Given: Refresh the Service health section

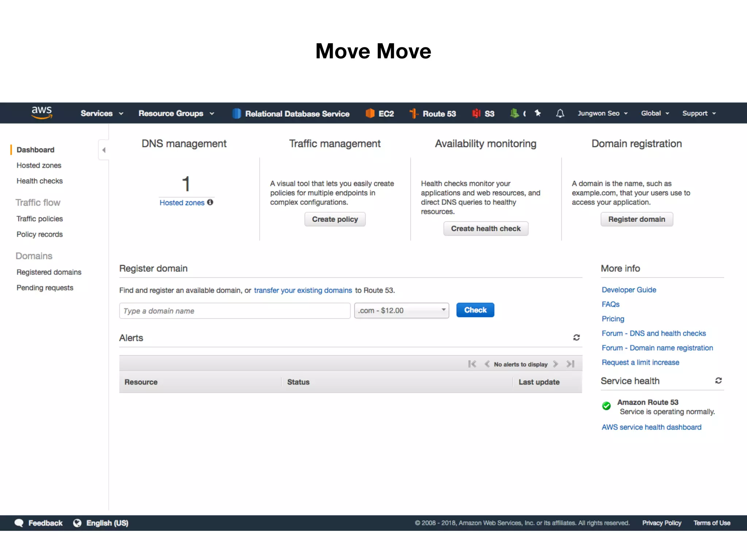Looking at the screenshot, I should pos(718,381).
